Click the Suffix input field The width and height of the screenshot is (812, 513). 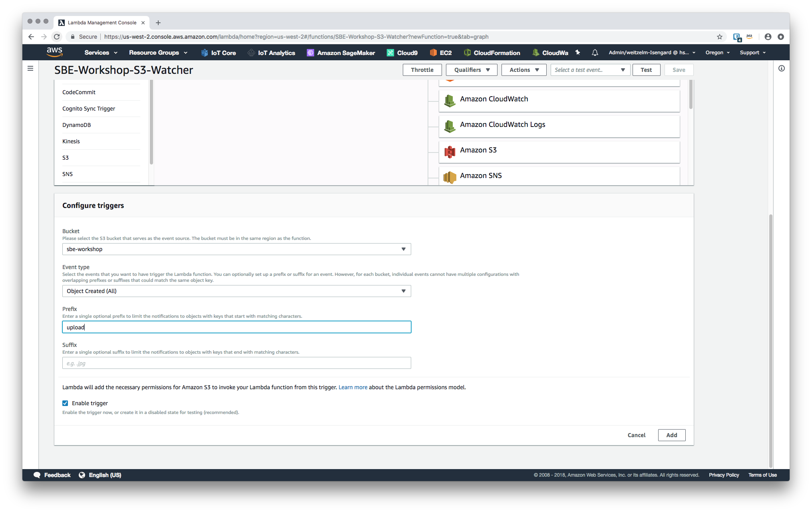(x=237, y=363)
